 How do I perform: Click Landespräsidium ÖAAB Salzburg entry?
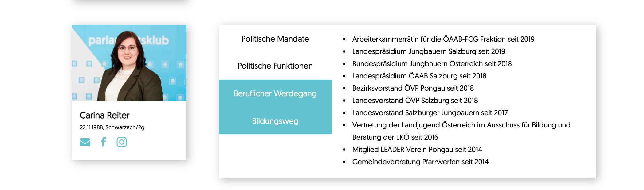click(x=419, y=76)
